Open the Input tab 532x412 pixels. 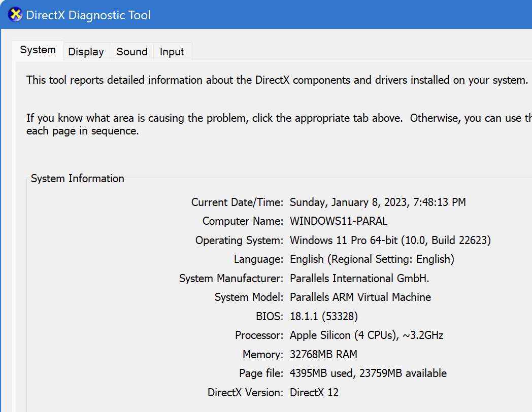pos(172,52)
